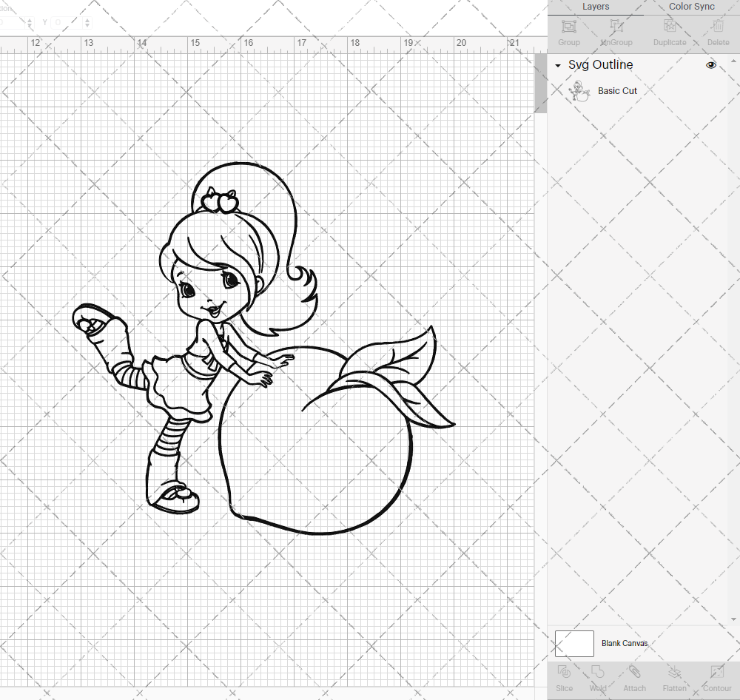Click the layers panel scroll up arrow
740x700 pixels.
click(733, 61)
